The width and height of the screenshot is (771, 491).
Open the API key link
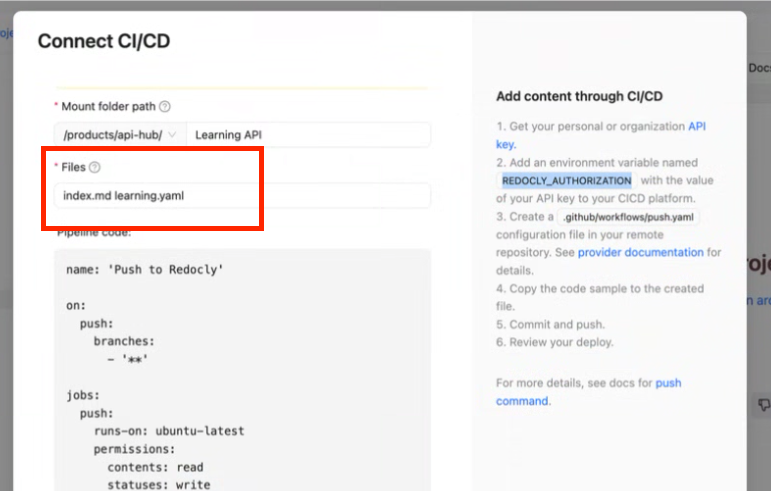(699, 127)
